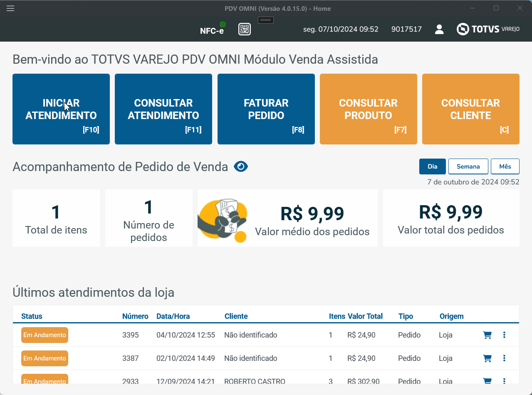Click the small drawer icon beside the QR code
This screenshot has height=395, width=532.
[x=266, y=20]
